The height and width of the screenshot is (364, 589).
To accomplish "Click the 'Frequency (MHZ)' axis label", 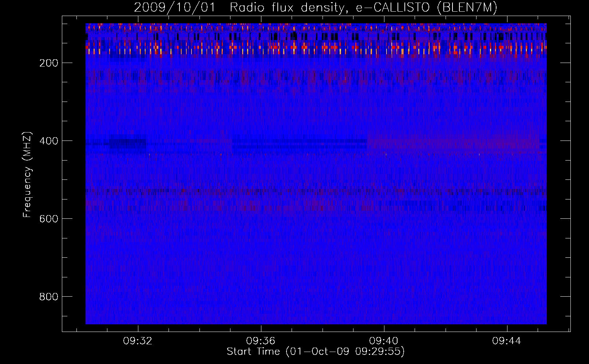I will pyautogui.click(x=28, y=175).
